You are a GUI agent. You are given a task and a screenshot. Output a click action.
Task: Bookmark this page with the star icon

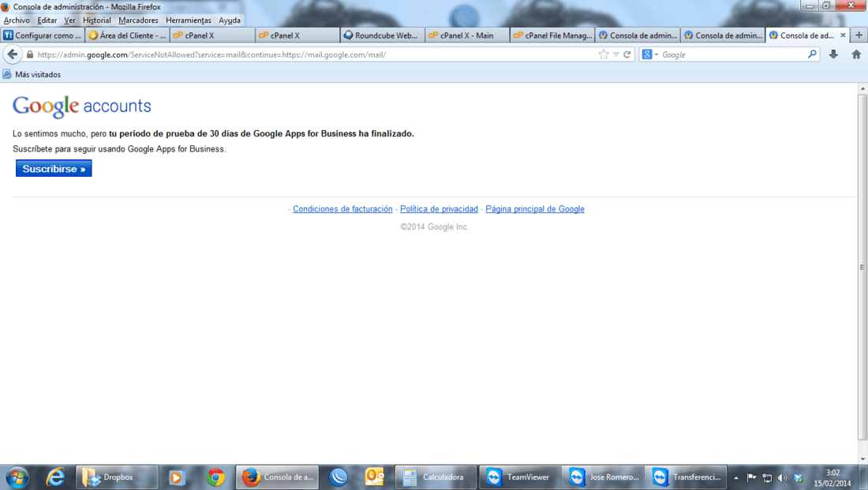point(604,54)
